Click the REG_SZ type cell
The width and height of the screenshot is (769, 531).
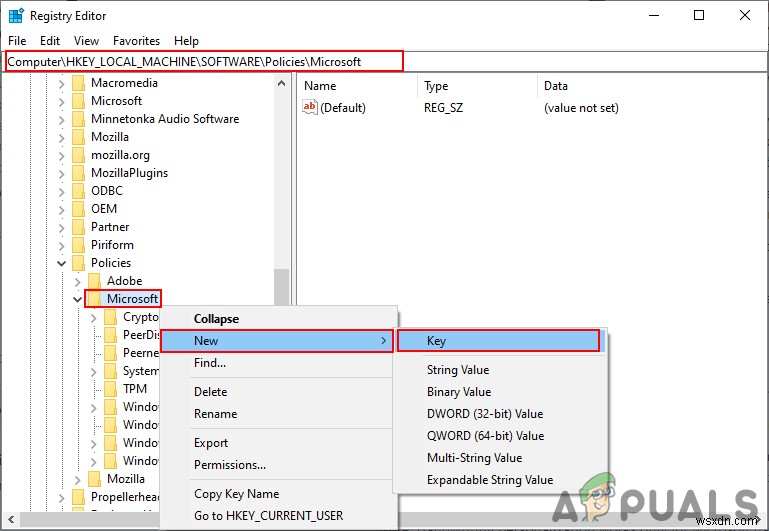coord(443,108)
